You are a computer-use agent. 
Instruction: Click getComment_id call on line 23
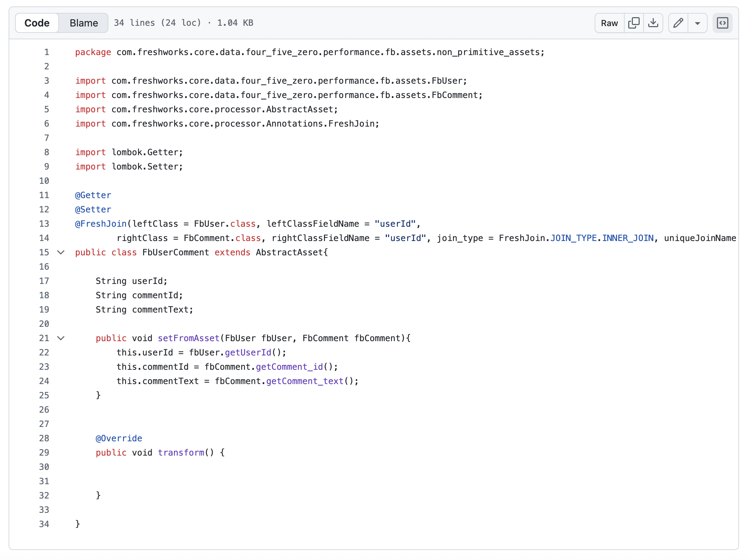pos(290,367)
